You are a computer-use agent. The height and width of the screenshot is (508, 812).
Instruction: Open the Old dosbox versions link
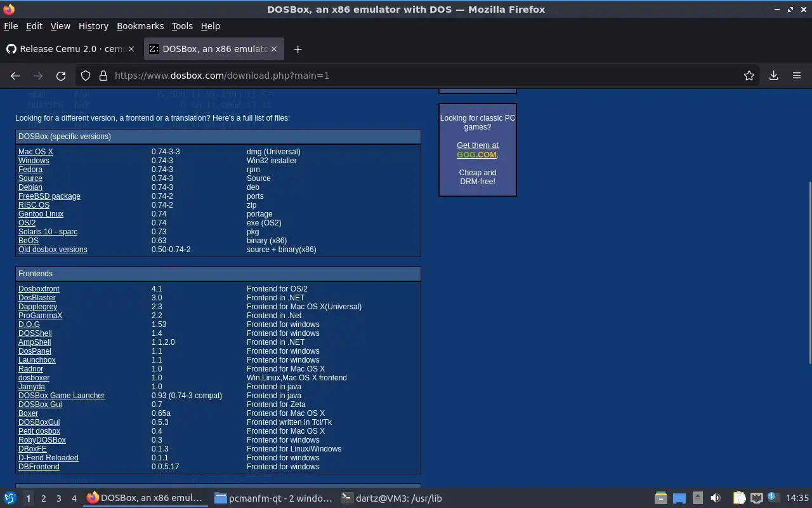click(x=53, y=250)
